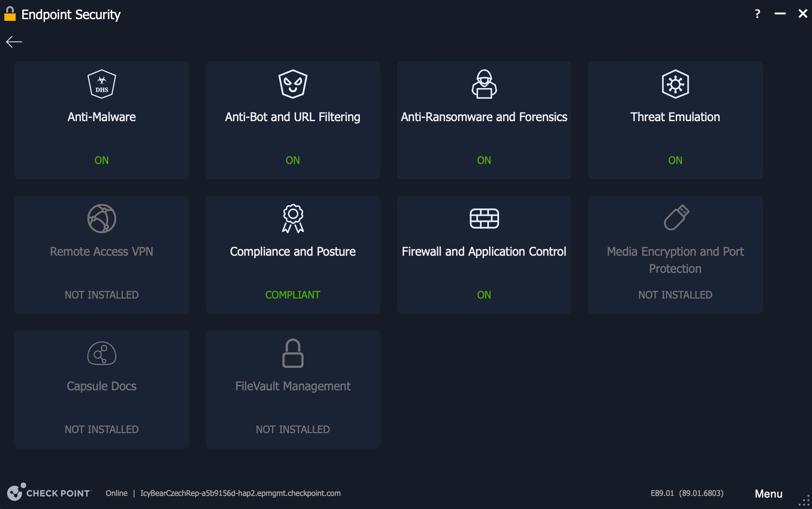Click the ON status under Anti-Malware
Viewport: 812px width, 509px height.
point(102,160)
